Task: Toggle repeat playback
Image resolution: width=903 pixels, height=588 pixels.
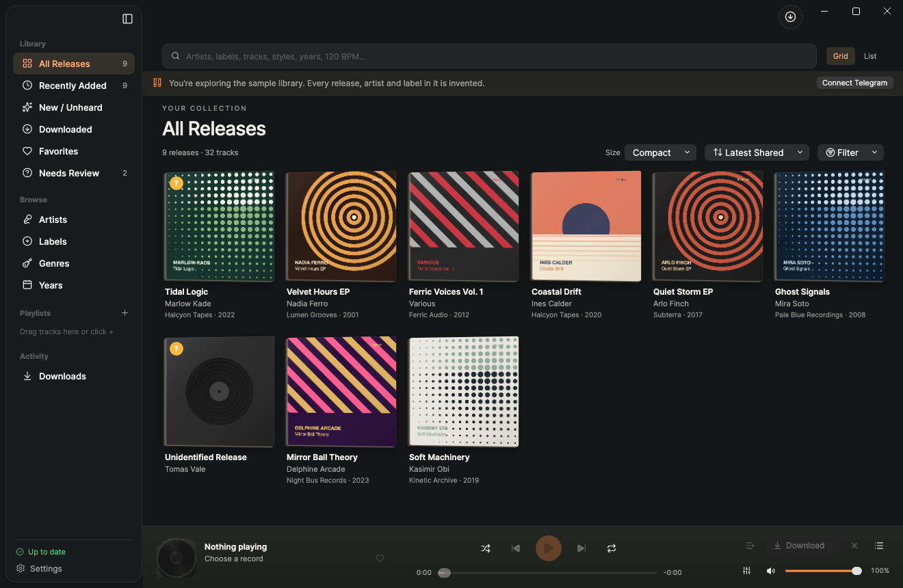Action: [x=612, y=548]
